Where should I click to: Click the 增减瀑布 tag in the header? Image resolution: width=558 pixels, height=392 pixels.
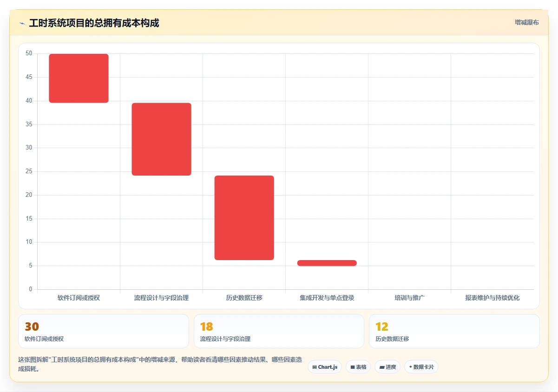(526, 22)
